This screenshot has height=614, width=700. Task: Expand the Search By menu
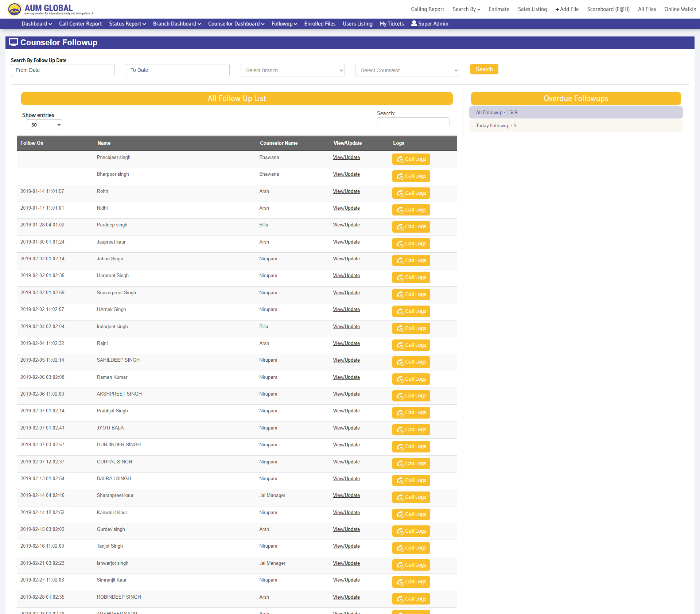coord(466,9)
